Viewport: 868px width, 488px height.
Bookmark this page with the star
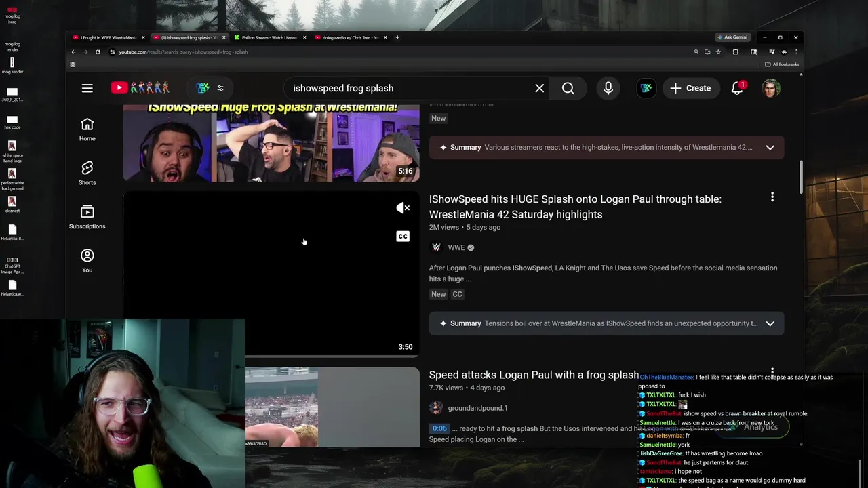718,52
